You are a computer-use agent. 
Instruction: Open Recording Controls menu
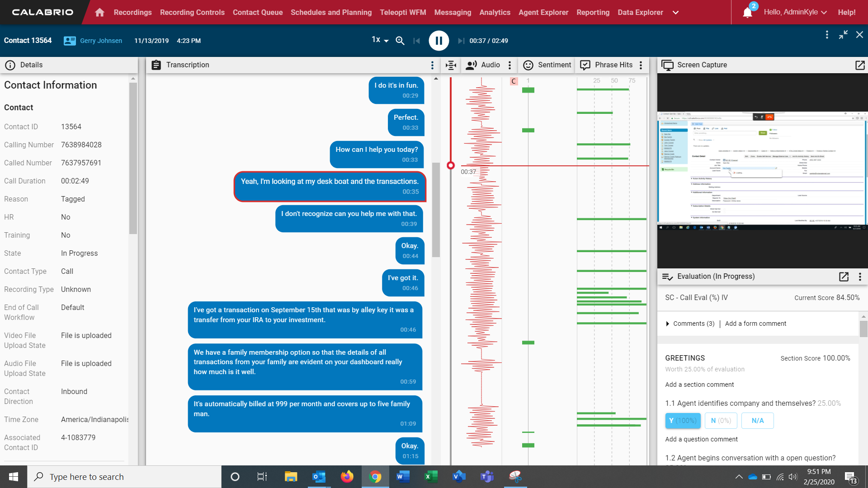click(x=192, y=12)
